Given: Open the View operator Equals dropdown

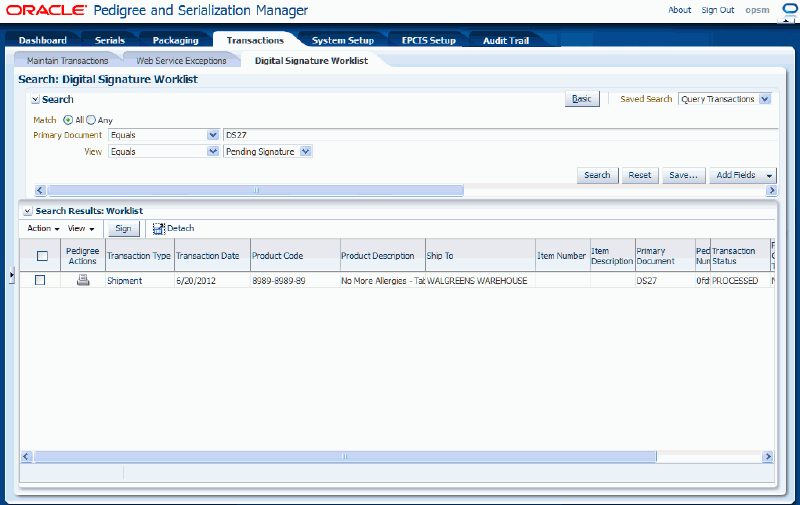Looking at the screenshot, I should pyautogui.click(x=213, y=152).
